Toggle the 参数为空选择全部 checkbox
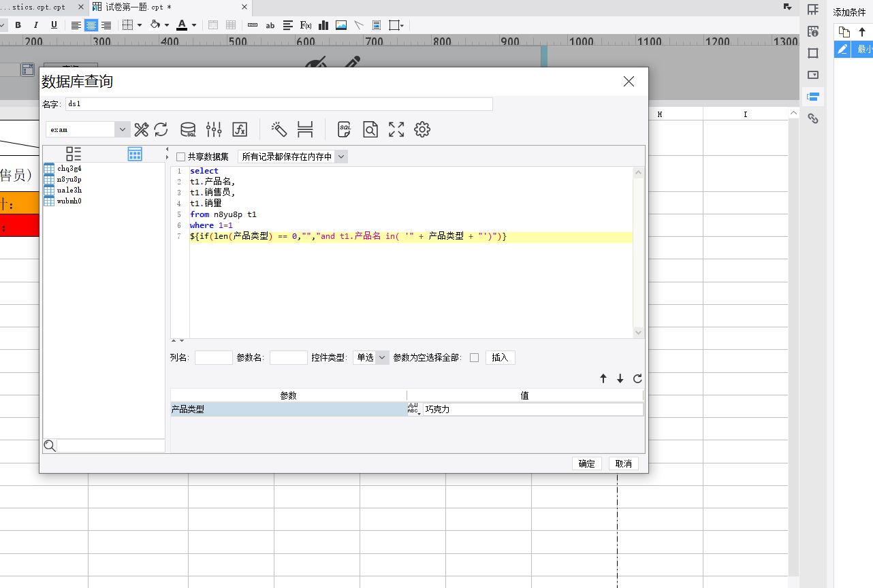Image resolution: width=873 pixels, height=588 pixels. (x=474, y=357)
